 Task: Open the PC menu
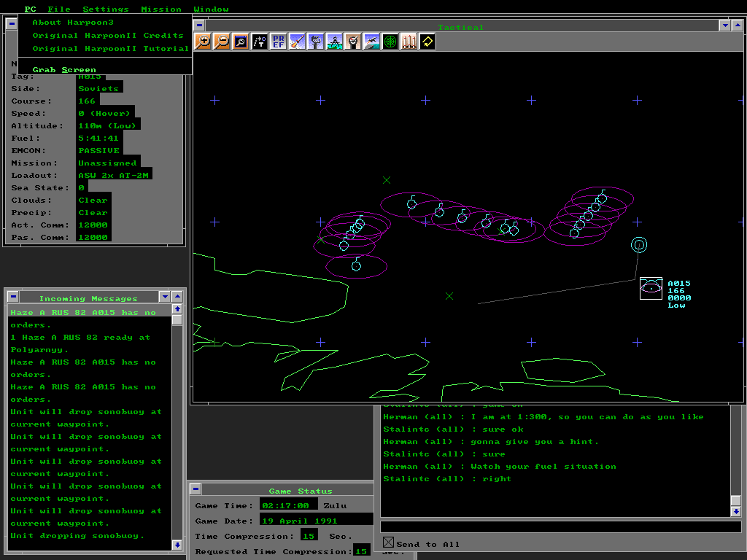(x=30, y=9)
